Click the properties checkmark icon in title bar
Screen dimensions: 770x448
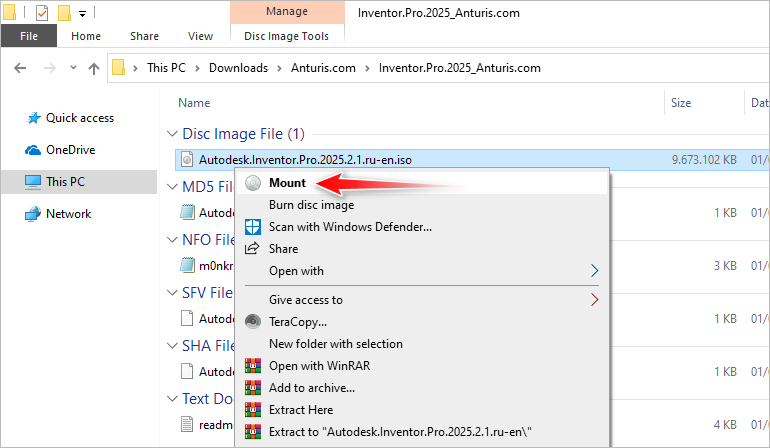click(41, 13)
